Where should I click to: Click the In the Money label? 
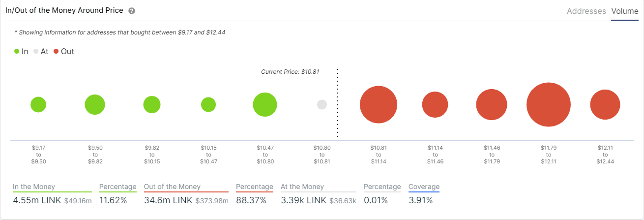pyautogui.click(x=34, y=187)
